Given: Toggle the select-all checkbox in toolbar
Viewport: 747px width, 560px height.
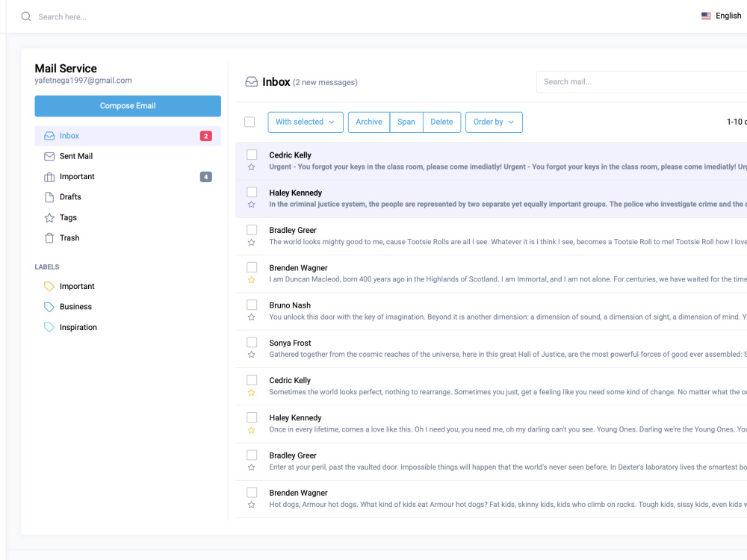Looking at the screenshot, I should (249, 122).
